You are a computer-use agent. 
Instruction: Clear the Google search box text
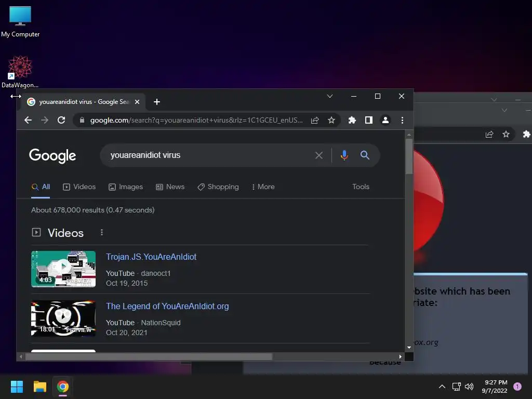(x=319, y=155)
